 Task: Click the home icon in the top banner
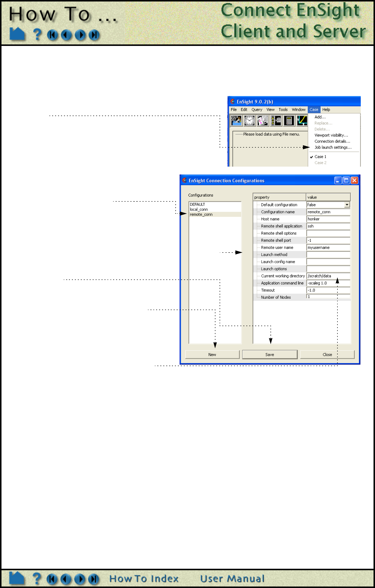tap(17, 34)
